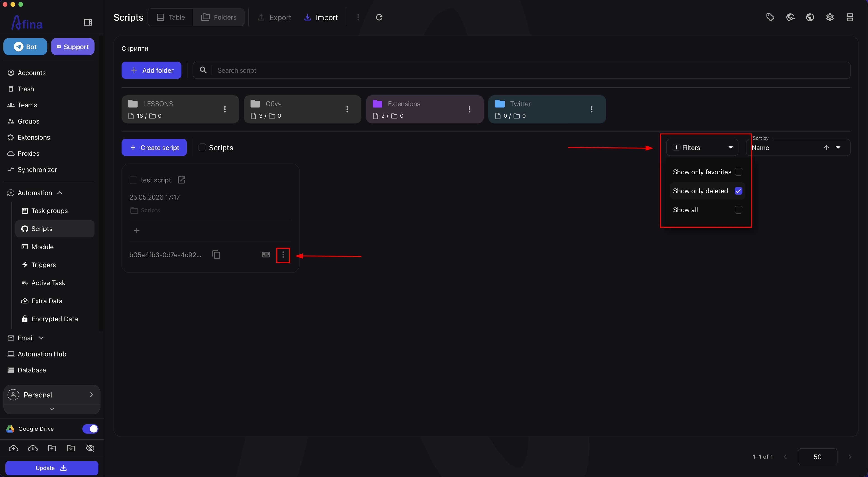Viewport: 868px width, 477px height.
Task: Disable the Google Drive toggle
Action: (90, 428)
